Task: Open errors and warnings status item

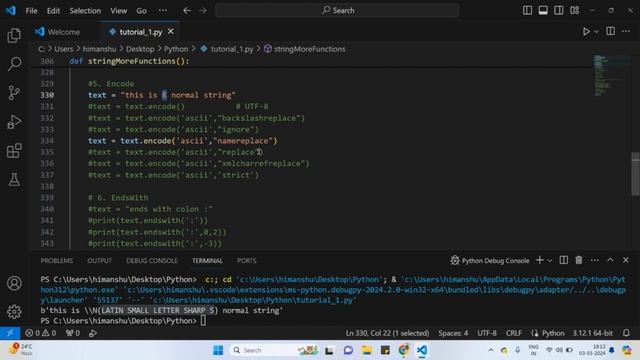Action: coord(40,333)
